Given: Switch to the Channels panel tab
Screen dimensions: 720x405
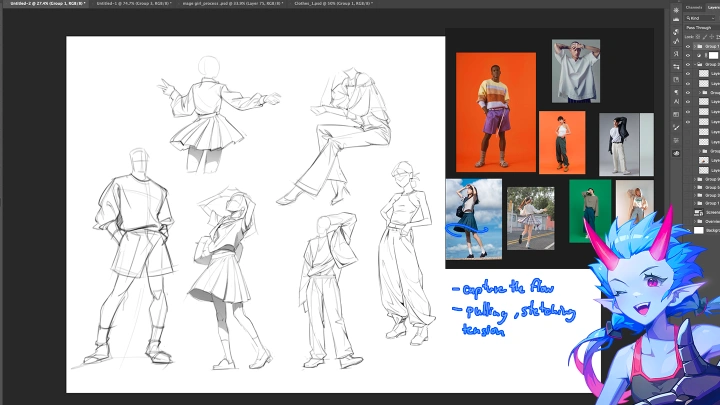Looking at the screenshot, I should tap(694, 7).
